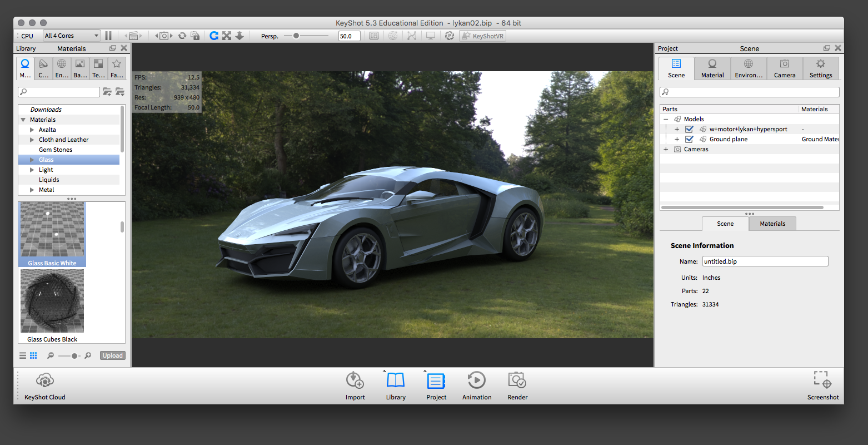
Task: Toggle the Library panel icon
Action: pyautogui.click(x=396, y=381)
